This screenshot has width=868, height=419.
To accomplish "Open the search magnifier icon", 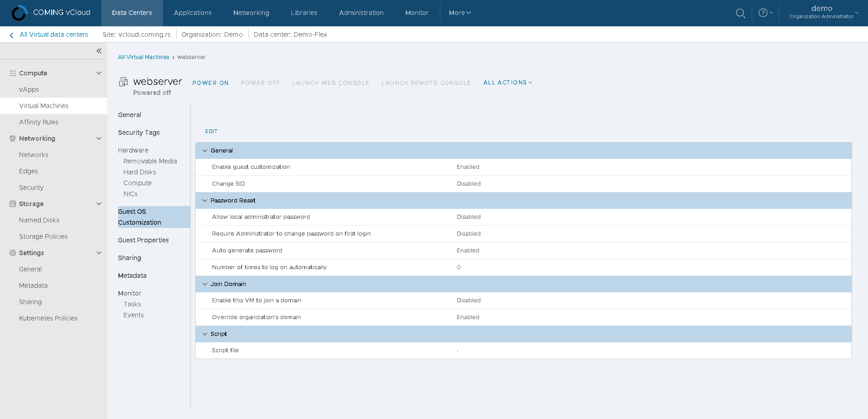I will pyautogui.click(x=740, y=13).
